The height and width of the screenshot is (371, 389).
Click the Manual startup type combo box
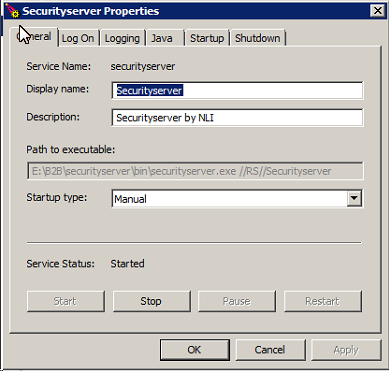[237, 199]
